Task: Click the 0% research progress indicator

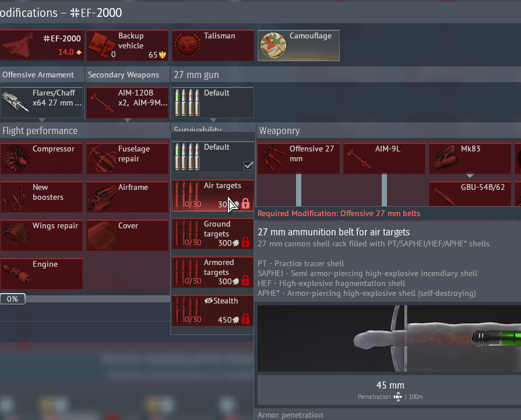Action: [13, 299]
